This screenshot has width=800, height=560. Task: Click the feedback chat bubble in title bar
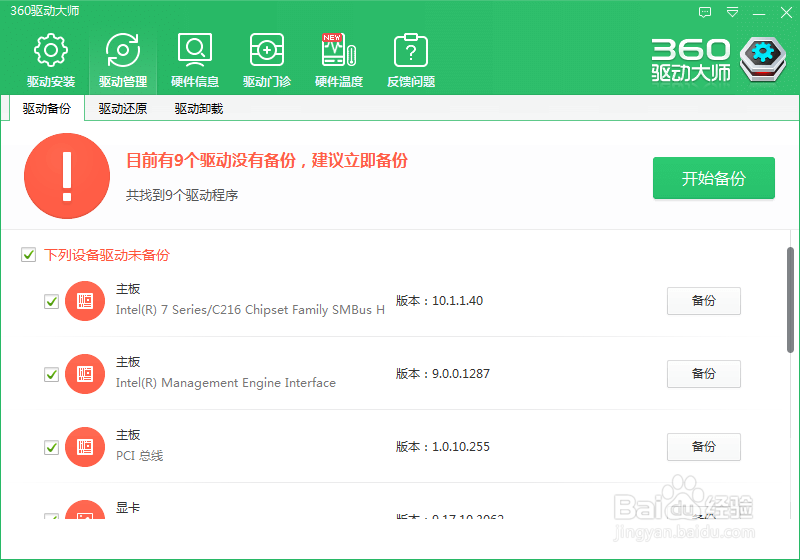coord(705,12)
